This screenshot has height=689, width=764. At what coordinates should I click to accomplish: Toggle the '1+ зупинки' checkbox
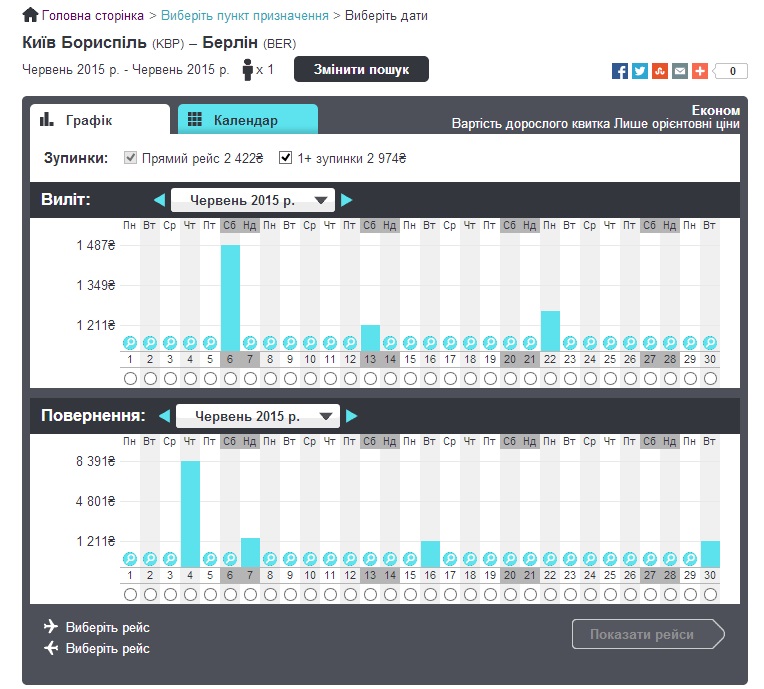pos(286,158)
